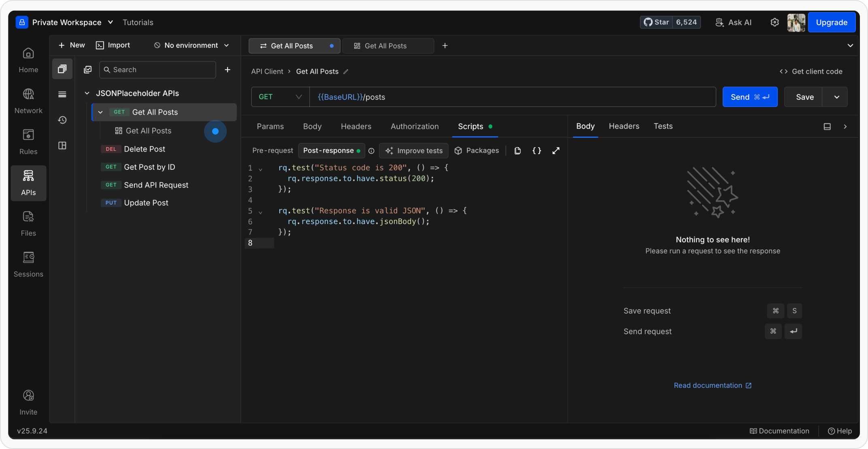The image size is (868, 449).
Task: Click the collection Search field
Action: [x=158, y=70]
